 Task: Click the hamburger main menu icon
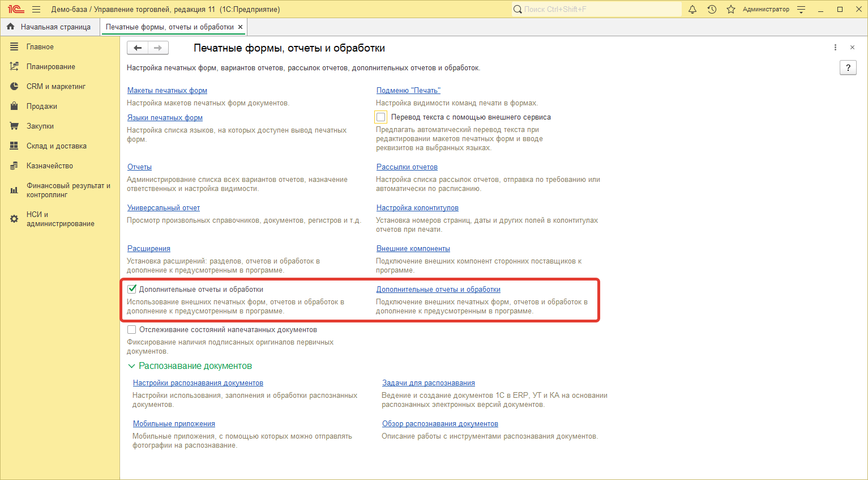36,9
